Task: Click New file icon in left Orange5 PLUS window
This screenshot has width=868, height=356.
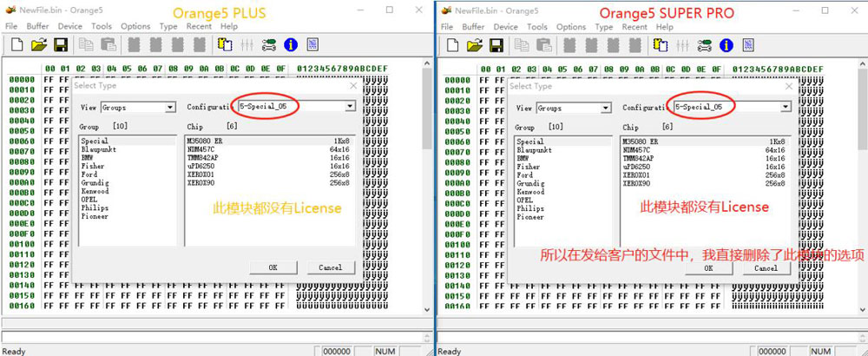Action: (x=16, y=44)
